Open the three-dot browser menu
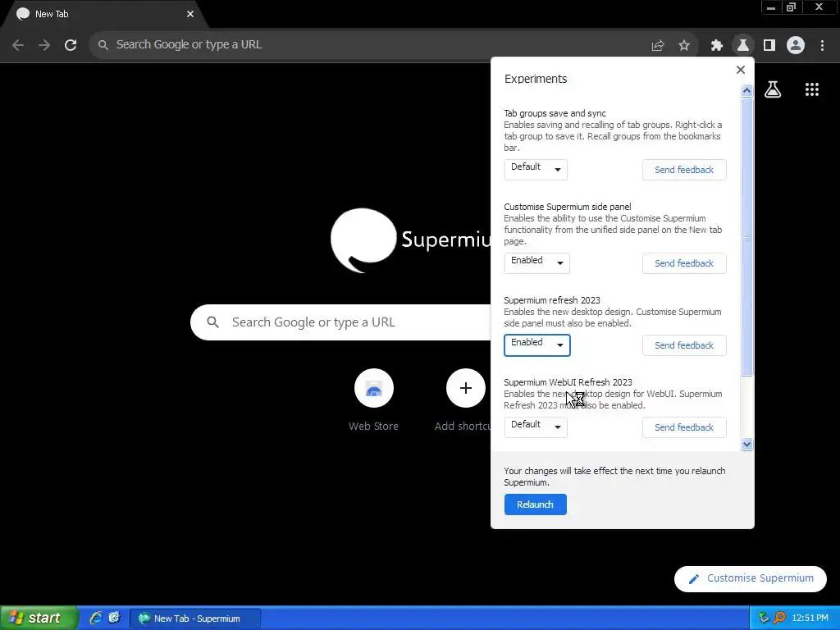The width and height of the screenshot is (840, 630). [822, 46]
